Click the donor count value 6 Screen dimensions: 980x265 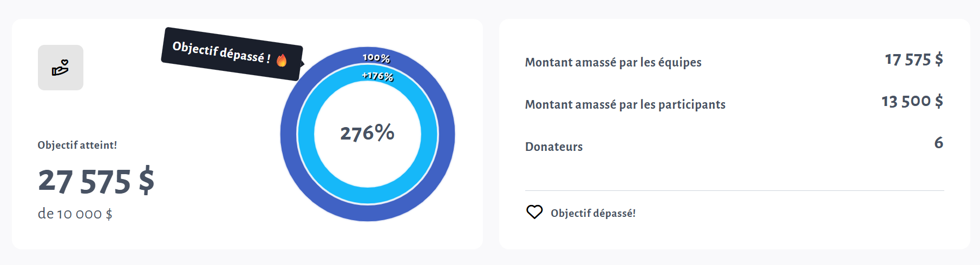click(x=938, y=143)
